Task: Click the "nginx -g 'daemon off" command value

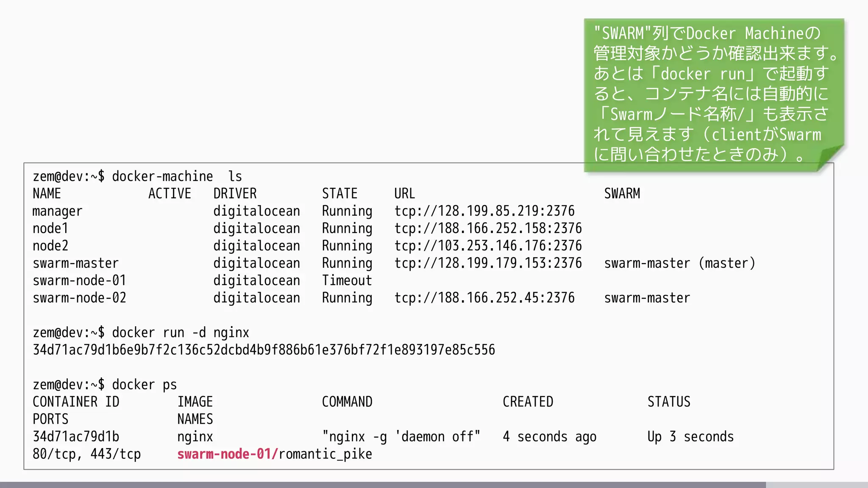Action: tap(401, 437)
